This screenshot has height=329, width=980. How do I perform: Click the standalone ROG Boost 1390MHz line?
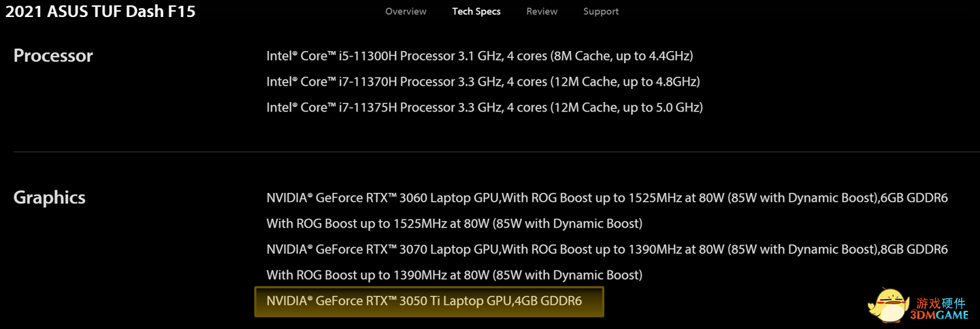click(454, 275)
